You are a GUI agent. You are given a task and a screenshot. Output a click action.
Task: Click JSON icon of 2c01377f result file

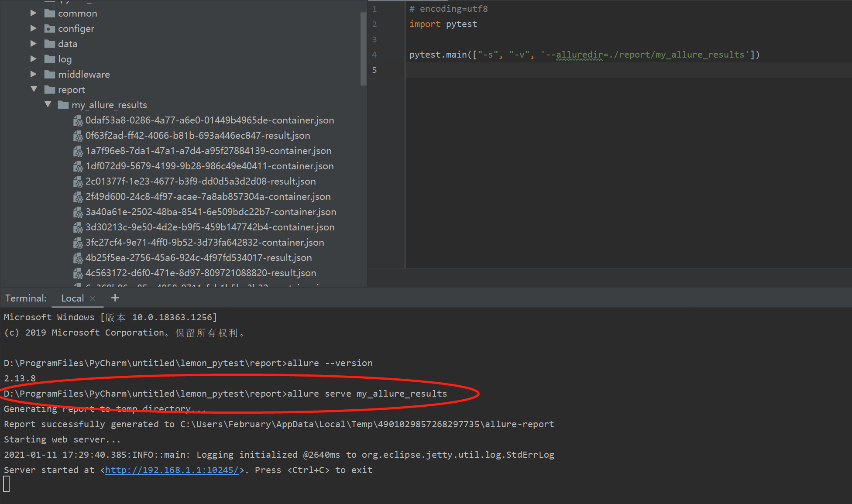78,182
